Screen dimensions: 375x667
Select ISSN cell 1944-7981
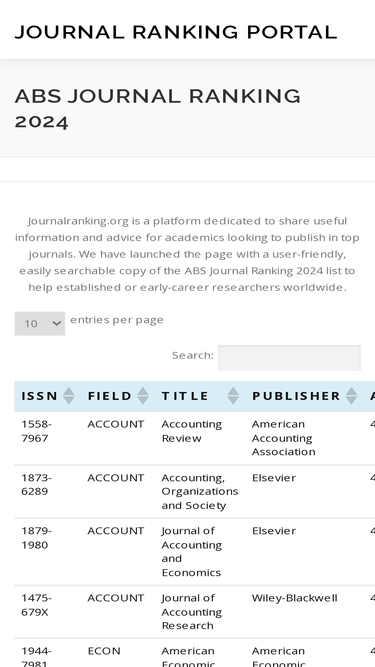[37, 657]
